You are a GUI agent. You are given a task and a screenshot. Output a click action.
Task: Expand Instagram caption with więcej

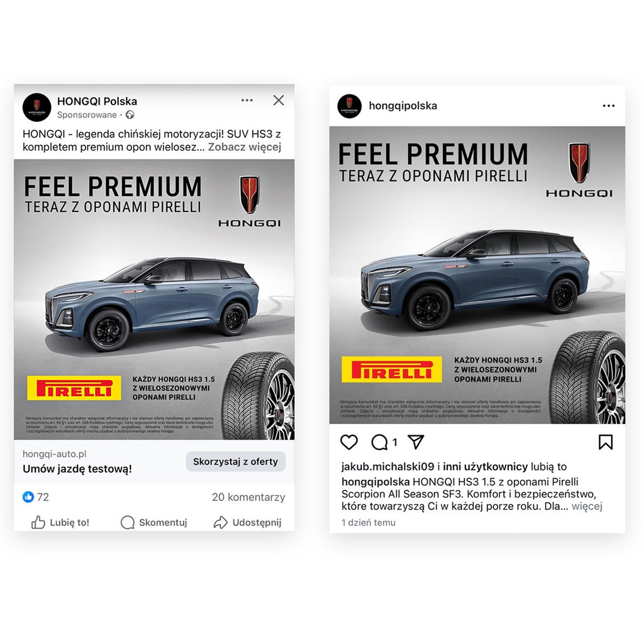587,506
